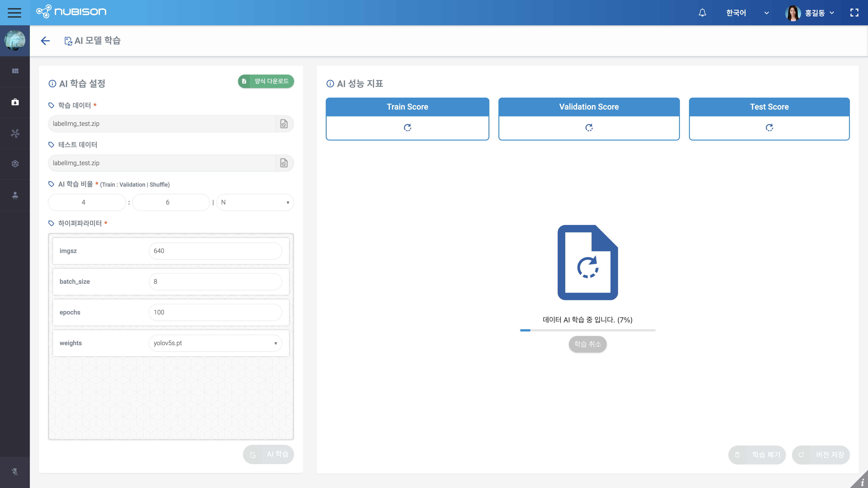Click the notification bell icon
This screenshot has height=488, width=868.
tap(702, 13)
